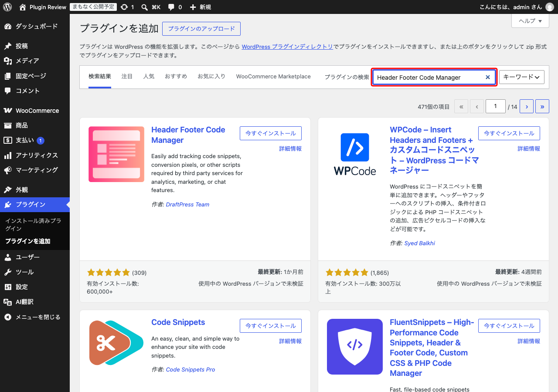
Task: Click the 外観 paintbrush icon
Action: point(8,190)
